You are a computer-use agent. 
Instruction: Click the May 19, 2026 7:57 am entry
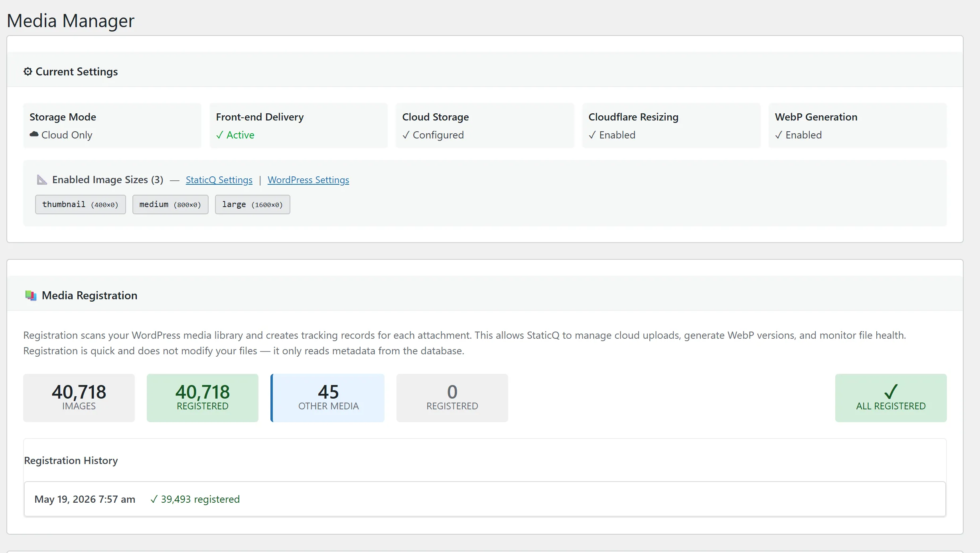tap(85, 499)
